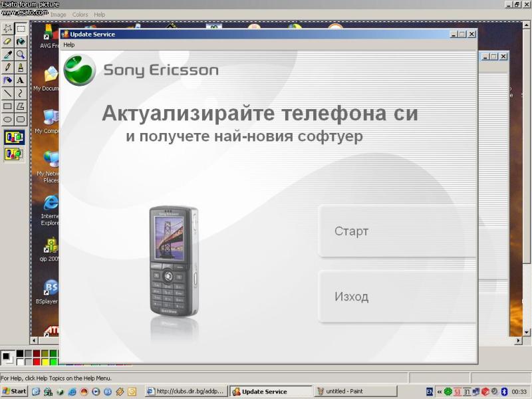The image size is (532, 399).
Task: Click the BSplayer desktop icon in the canvas
Action: pos(51,287)
